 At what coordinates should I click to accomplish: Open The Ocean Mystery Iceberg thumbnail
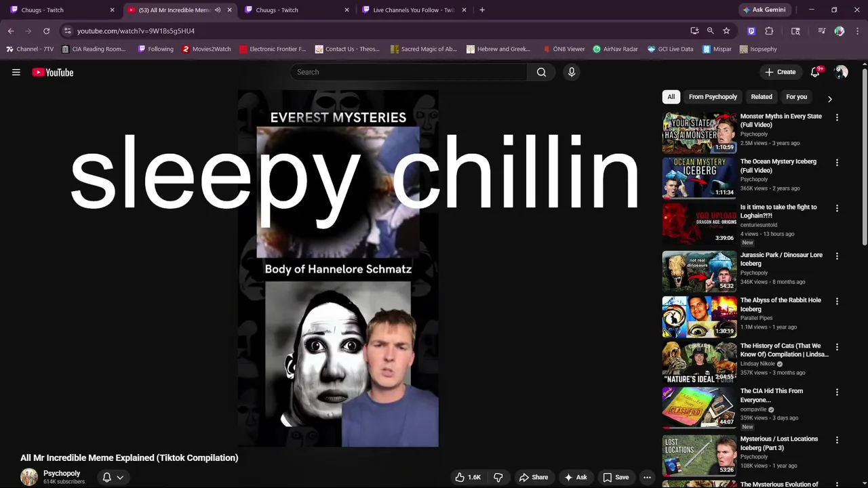point(699,178)
